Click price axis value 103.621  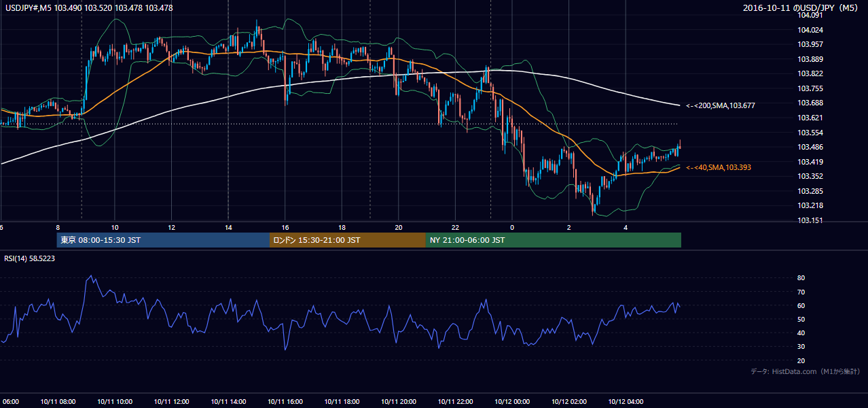(810, 118)
